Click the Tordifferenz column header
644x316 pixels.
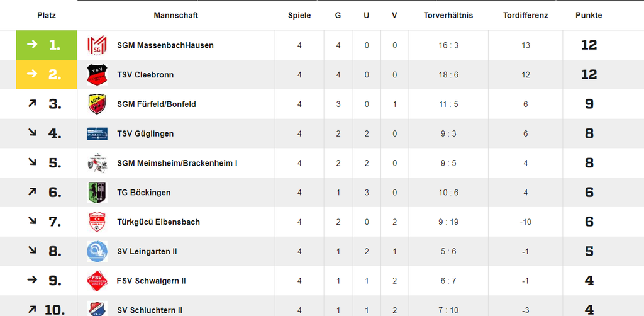click(525, 16)
